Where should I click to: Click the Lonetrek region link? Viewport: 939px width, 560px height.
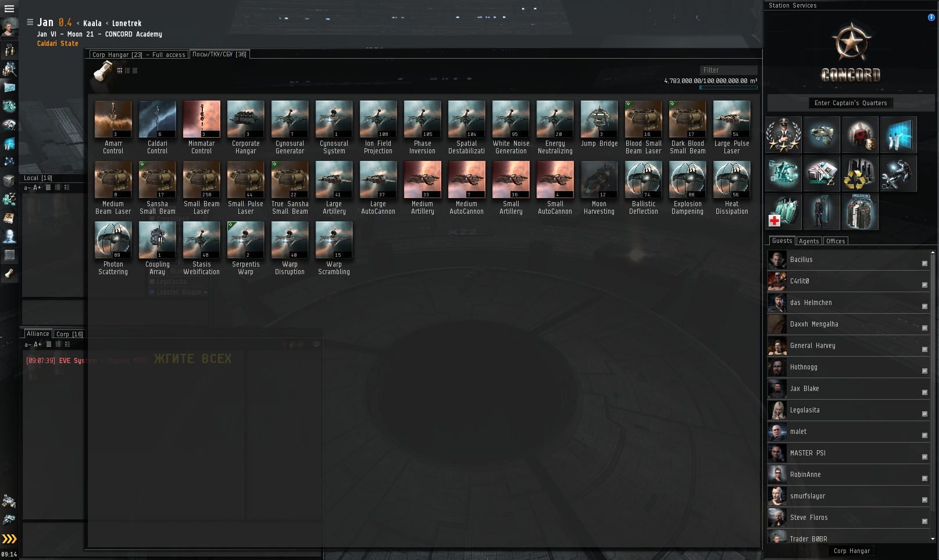(x=127, y=24)
